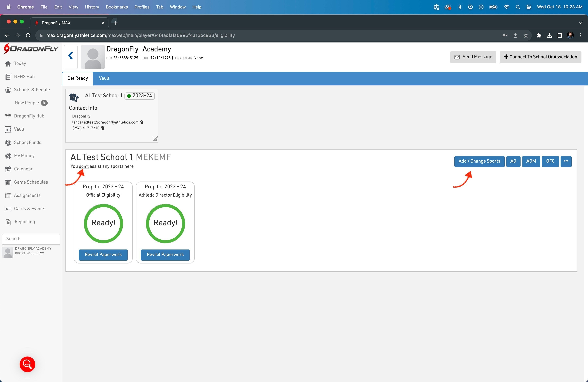
Task: Click the sidebar Search input field
Action: point(31,239)
